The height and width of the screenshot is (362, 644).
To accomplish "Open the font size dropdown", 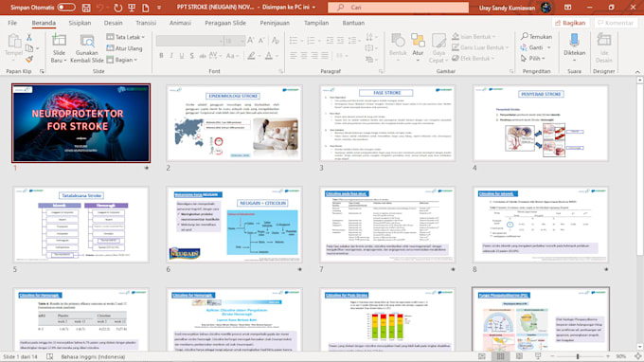I will tap(241, 41).
